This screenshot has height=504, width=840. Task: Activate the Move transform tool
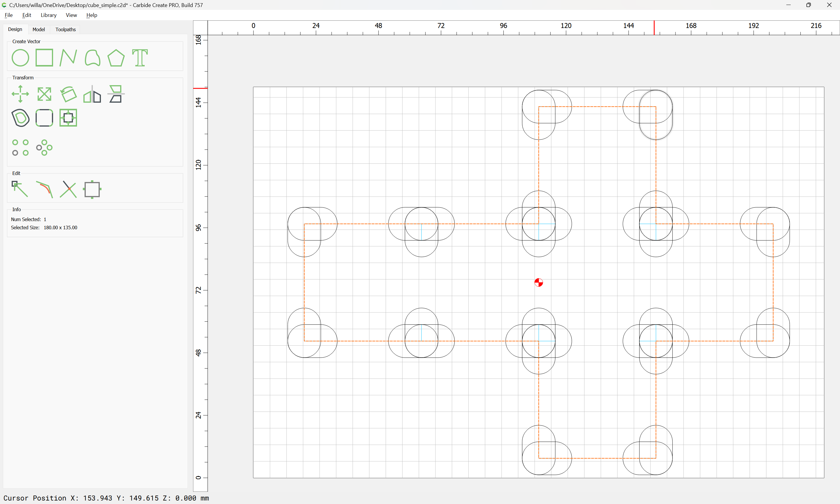(20, 94)
